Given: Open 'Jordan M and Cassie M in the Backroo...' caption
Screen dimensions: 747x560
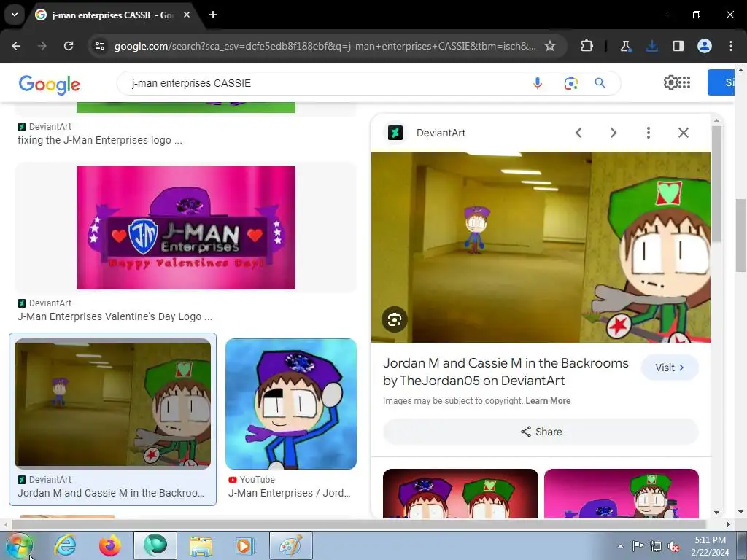Looking at the screenshot, I should point(111,493).
